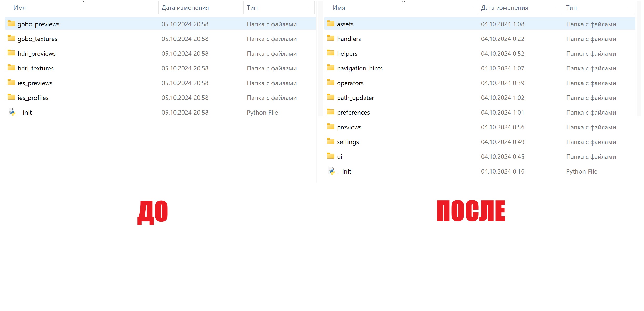Select the assets folder name
Screen dimensions: 644x311
(345, 24)
